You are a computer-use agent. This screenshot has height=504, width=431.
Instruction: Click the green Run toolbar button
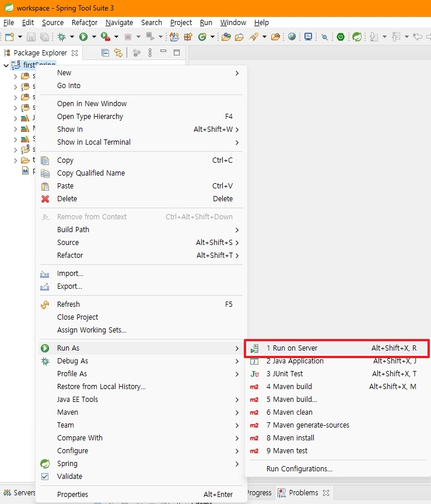pos(83,37)
